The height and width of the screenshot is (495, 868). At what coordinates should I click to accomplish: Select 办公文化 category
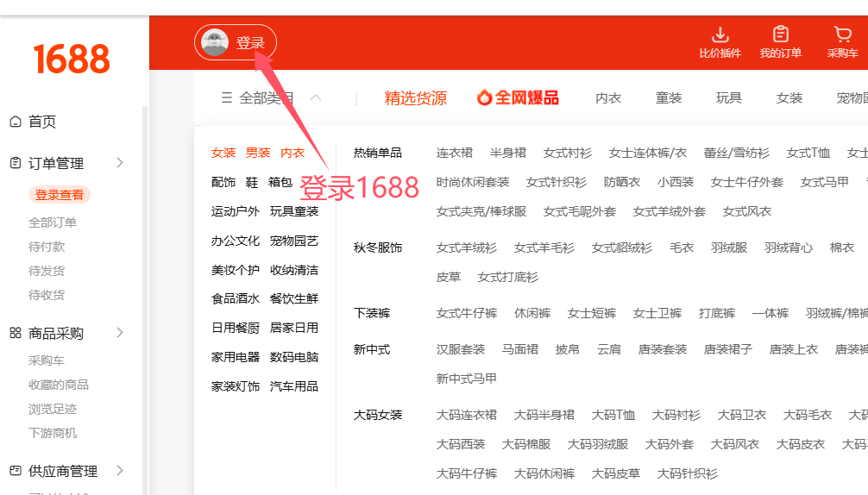point(236,241)
